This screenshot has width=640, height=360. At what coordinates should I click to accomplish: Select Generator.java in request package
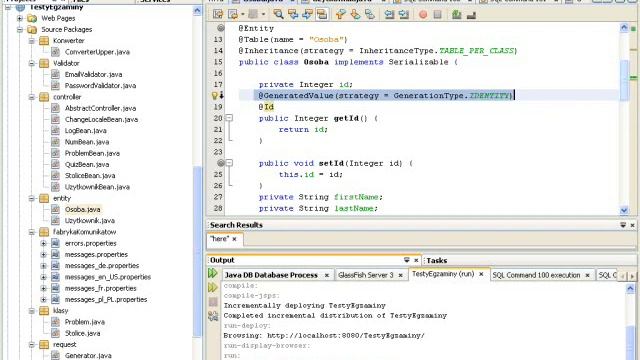click(x=88, y=356)
